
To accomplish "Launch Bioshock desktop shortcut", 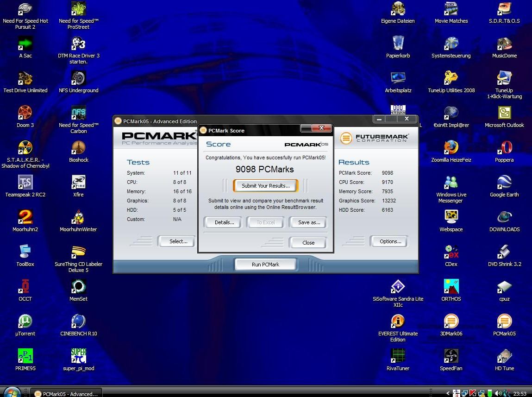I will point(78,148).
